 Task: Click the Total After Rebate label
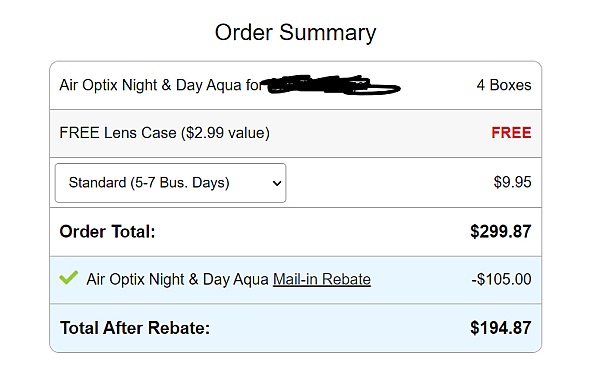[135, 328]
